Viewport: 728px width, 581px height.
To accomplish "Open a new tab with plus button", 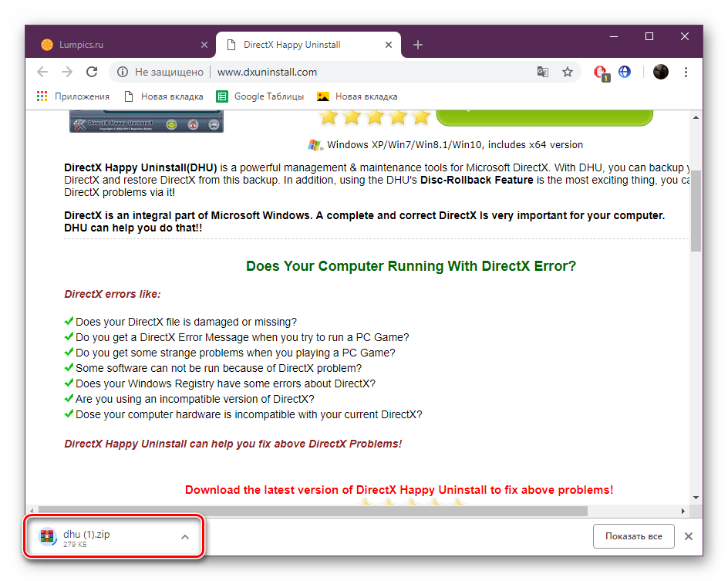I will tap(418, 45).
